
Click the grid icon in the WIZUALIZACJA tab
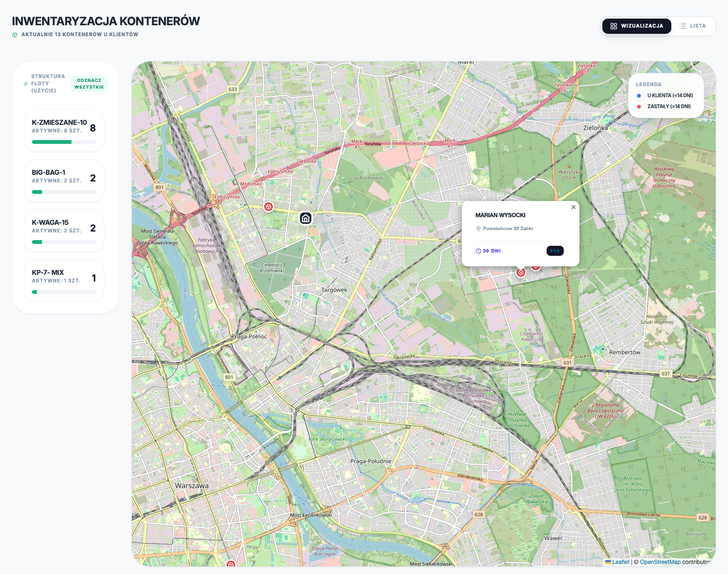tap(614, 26)
